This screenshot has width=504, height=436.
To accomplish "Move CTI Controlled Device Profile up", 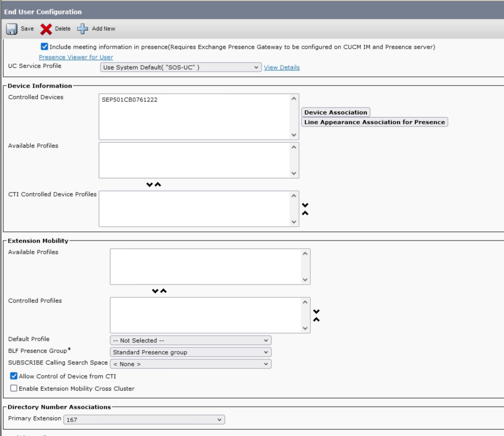I will coord(305,213).
